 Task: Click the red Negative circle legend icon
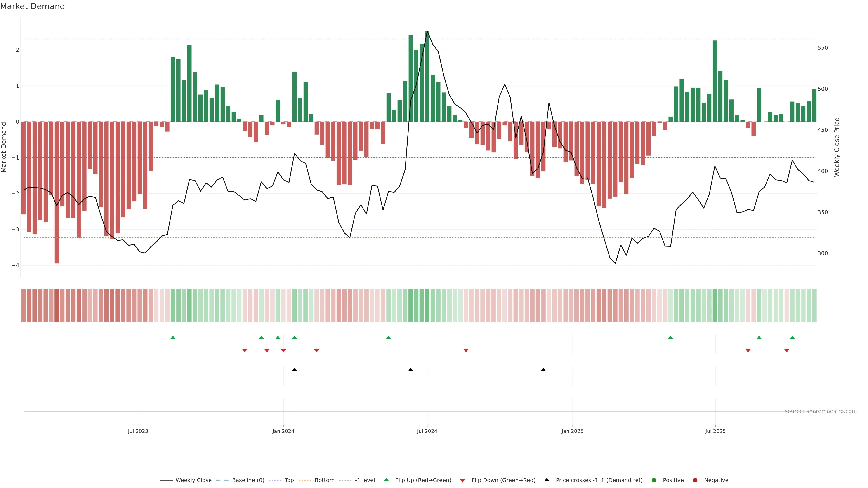(x=695, y=480)
